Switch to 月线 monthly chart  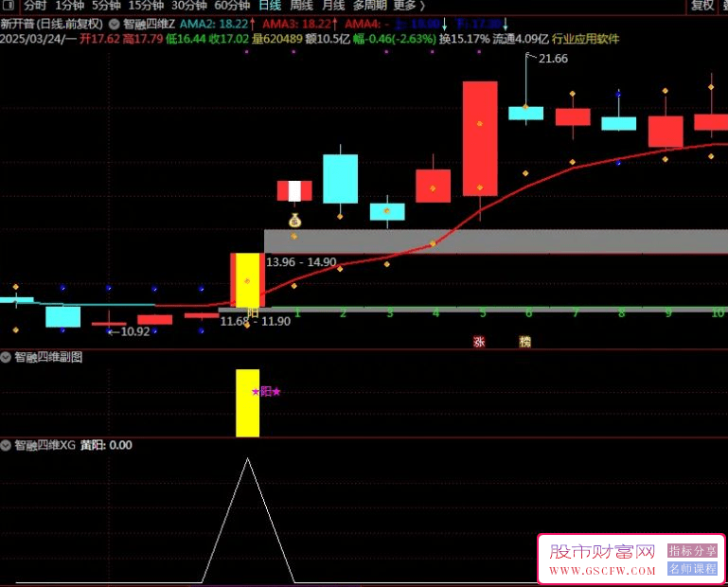click(333, 6)
